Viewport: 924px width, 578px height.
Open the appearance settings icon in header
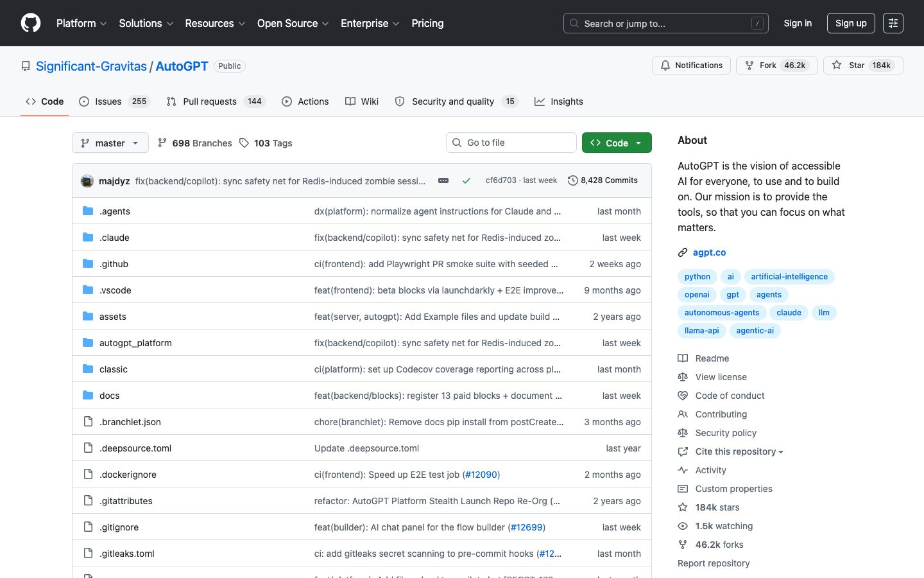click(893, 23)
